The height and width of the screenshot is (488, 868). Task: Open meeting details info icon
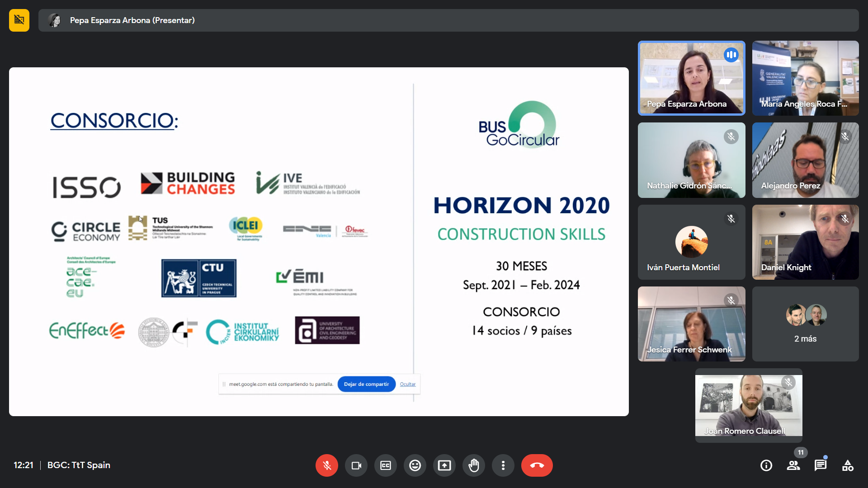click(x=766, y=465)
